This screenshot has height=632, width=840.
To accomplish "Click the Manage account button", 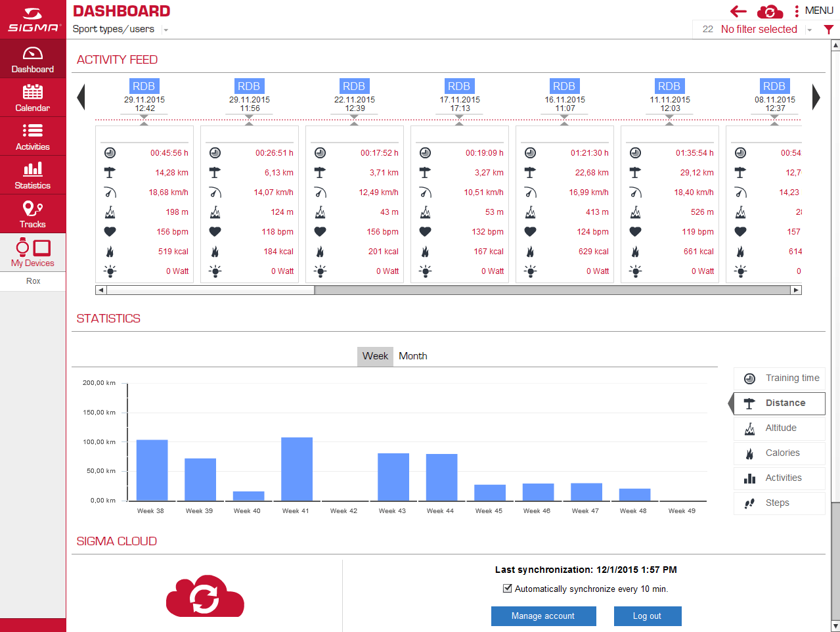I will 544,616.
